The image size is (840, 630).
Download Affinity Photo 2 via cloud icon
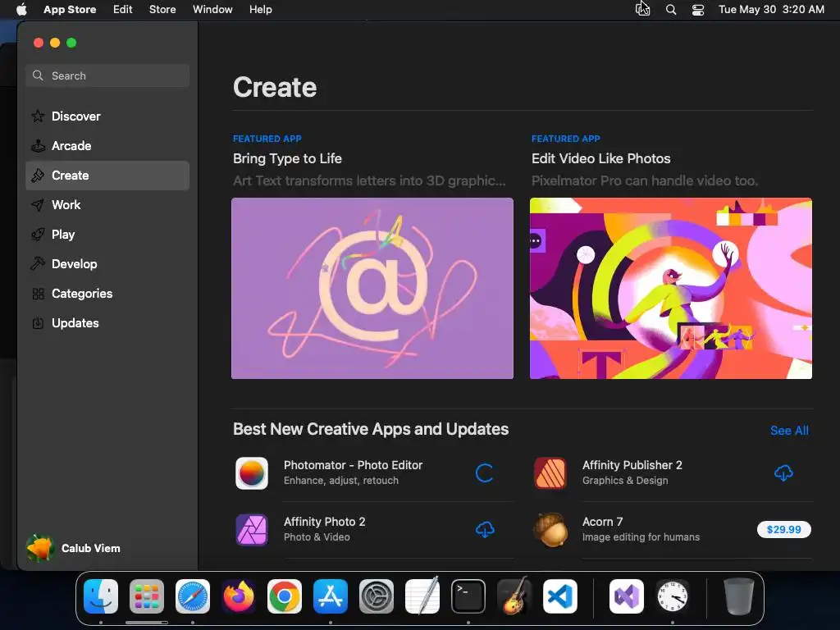coord(485,530)
